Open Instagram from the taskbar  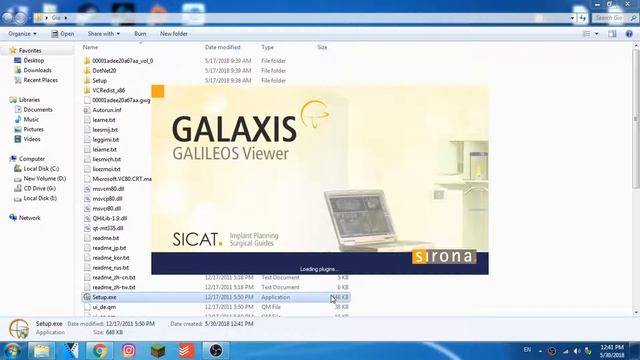128,351
